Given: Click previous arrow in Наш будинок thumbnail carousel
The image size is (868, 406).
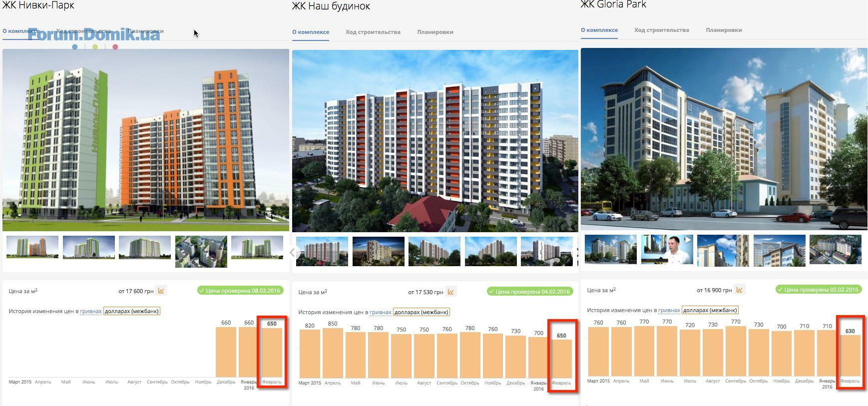Looking at the screenshot, I should click(x=293, y=252).
